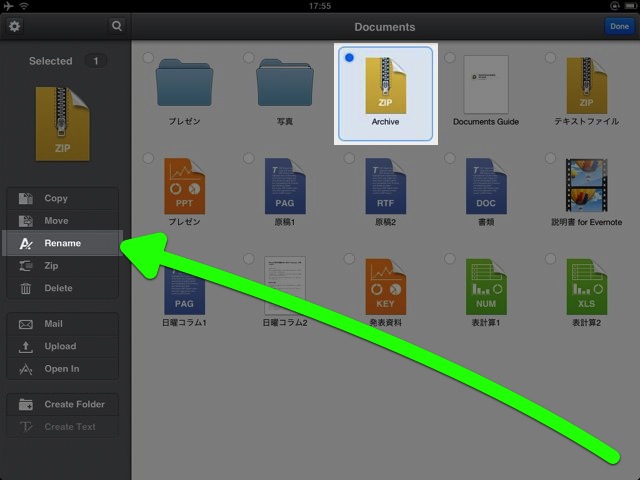Tap the 表計算1 NUM file icon
Viewport: 640px width, 480px height.
point(486,287)
